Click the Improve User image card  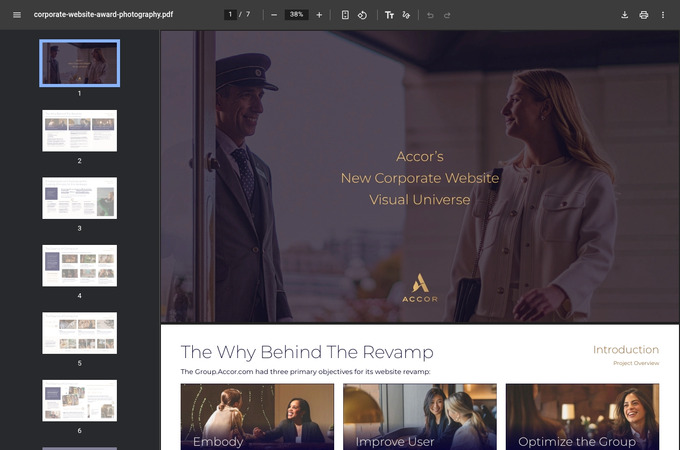point(420,417)
